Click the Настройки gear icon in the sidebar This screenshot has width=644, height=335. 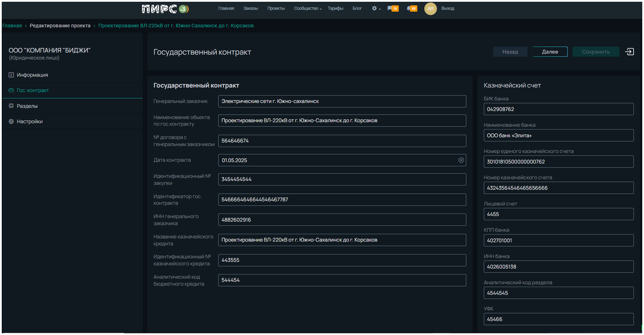point(11,121)
